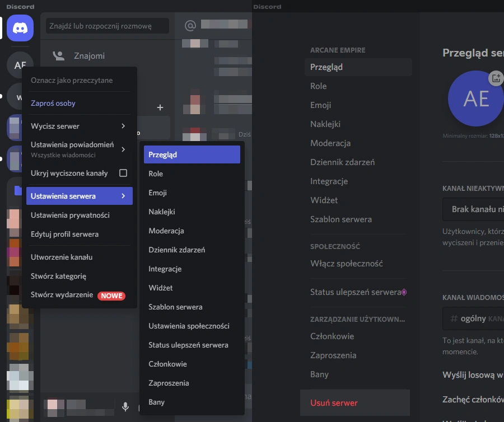504x422 pixels.
Task: Select the AE server icon in the server list
Action: [20, 65]
